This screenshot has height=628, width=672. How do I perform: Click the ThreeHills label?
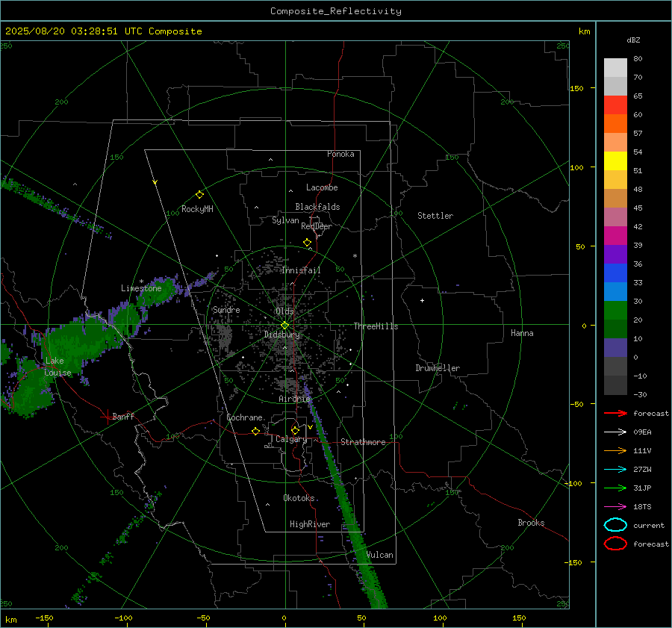coord(376,326)
